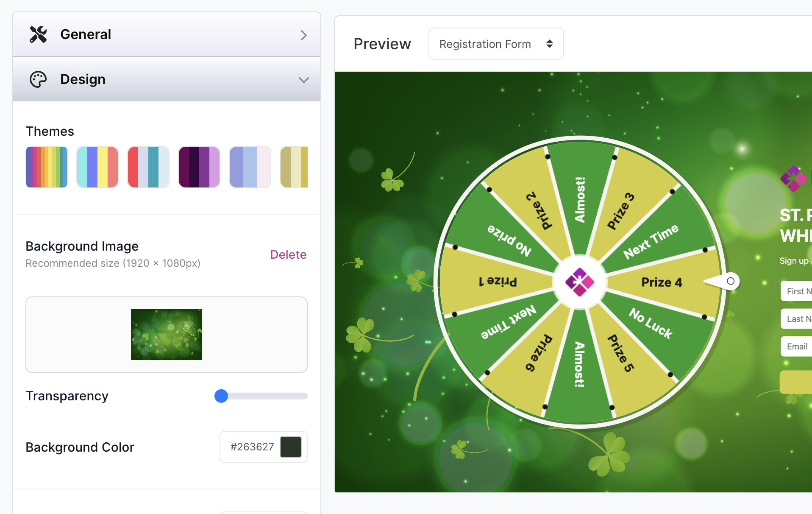Click the background color hex field
Image resolution: width=812 pixels, height=514 pixels.
click(252, 447)
